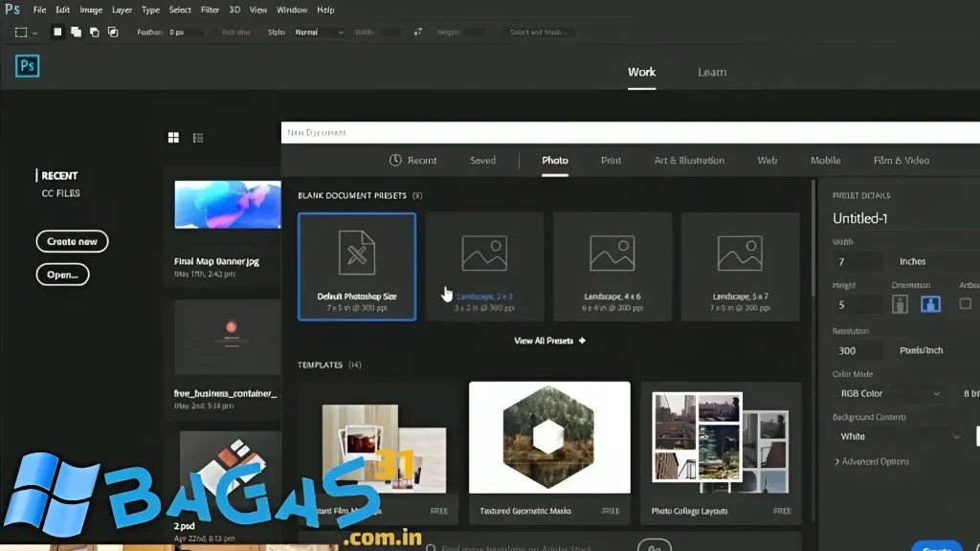Open the Style Normal dropdown

pos(319,32)
